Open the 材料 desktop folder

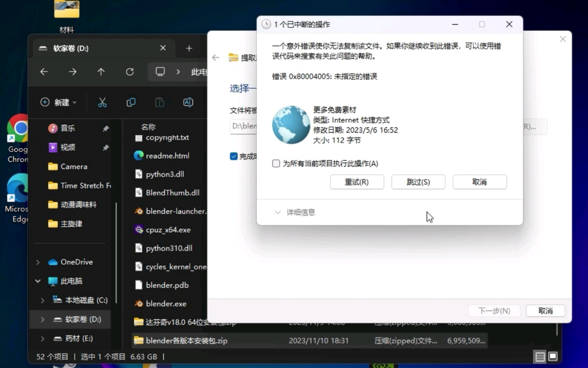pos(67,16)
